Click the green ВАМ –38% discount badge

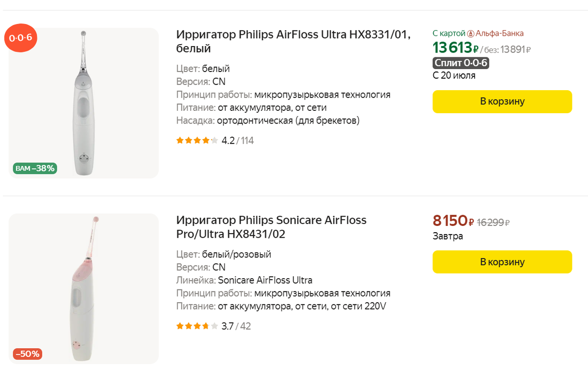point(35,169)
